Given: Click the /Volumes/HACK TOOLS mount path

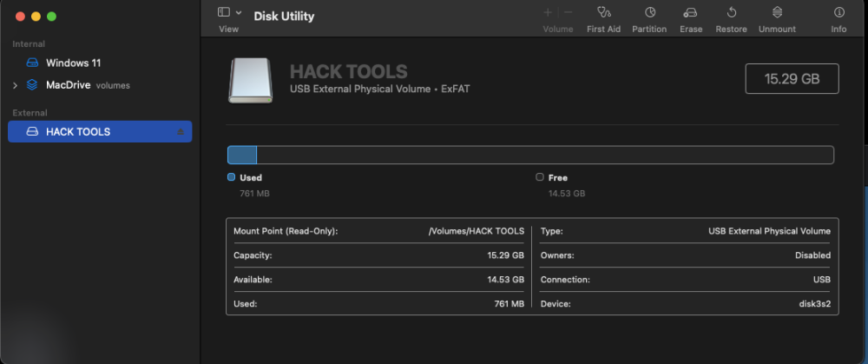Looking at the screenshot, I should 476,231.
